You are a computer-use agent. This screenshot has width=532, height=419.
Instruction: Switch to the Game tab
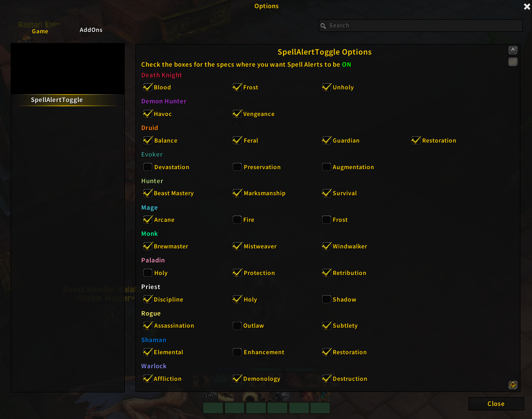tap(40, 31)
